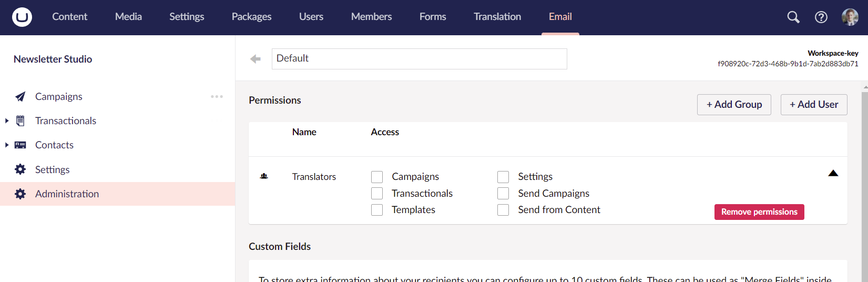The height and width of the screenshot is (282, 868).
Task: Click the back arrow beside Default
Action: (x=256, y=59)
